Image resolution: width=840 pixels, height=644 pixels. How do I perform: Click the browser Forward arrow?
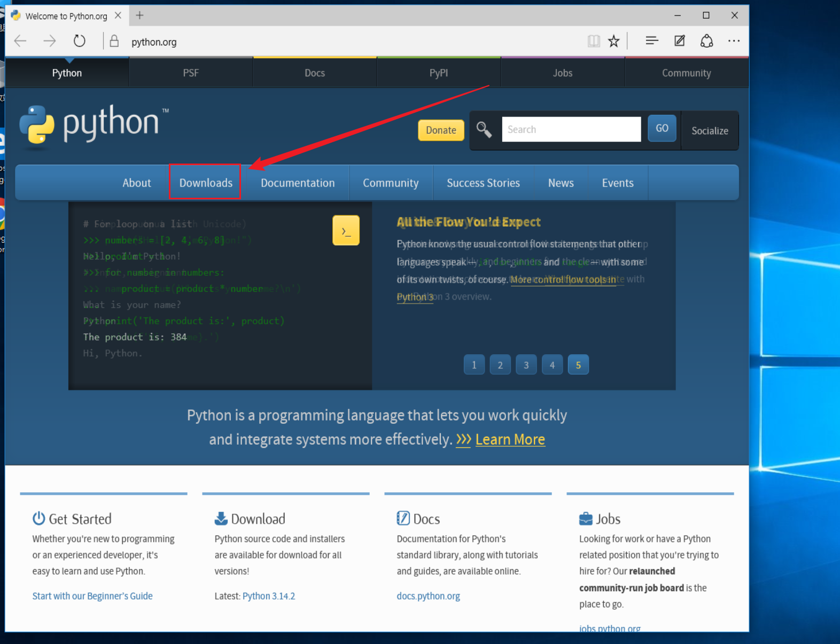(50, 41)
